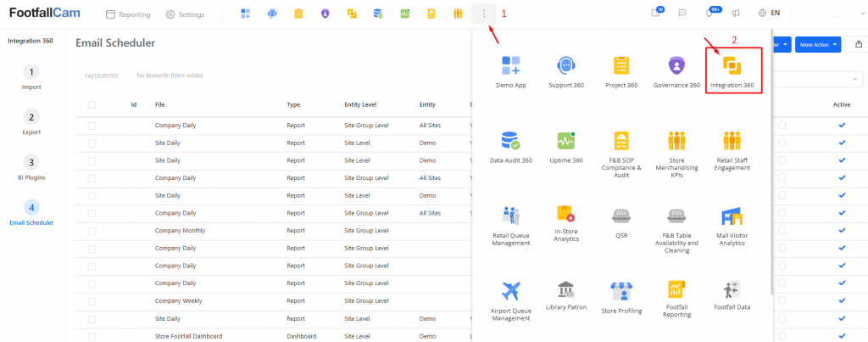Viewport: 868px width, 342px height.
Task: Open Footfall Reporting app
Action: coord(676,300)
